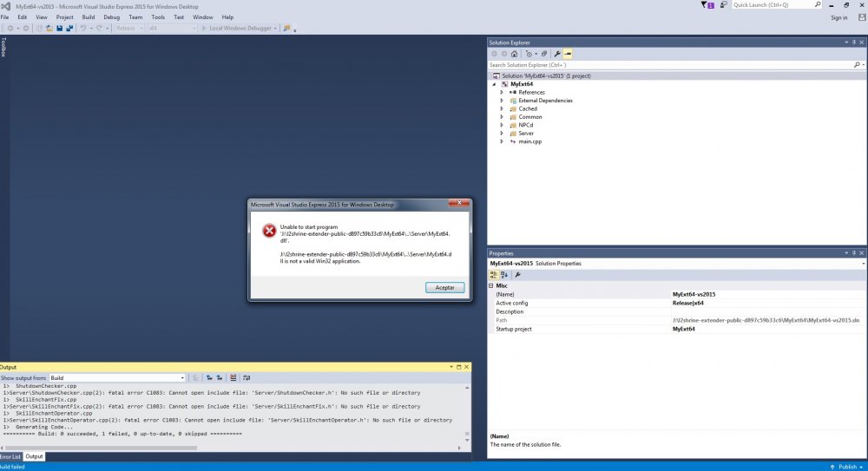Expand the References node

(x=502, y=92)
